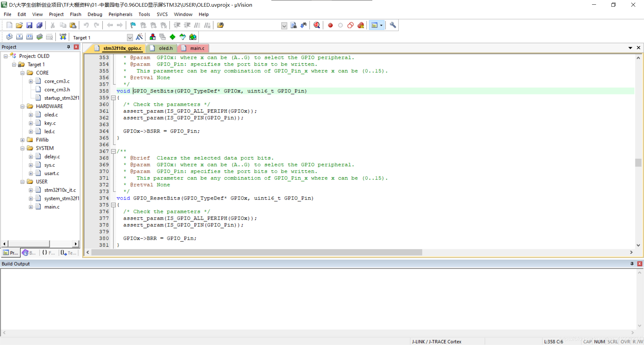Click the Translate file icon
The height and width of the screenshot is (345, 644).
click(x=9, y=37)
